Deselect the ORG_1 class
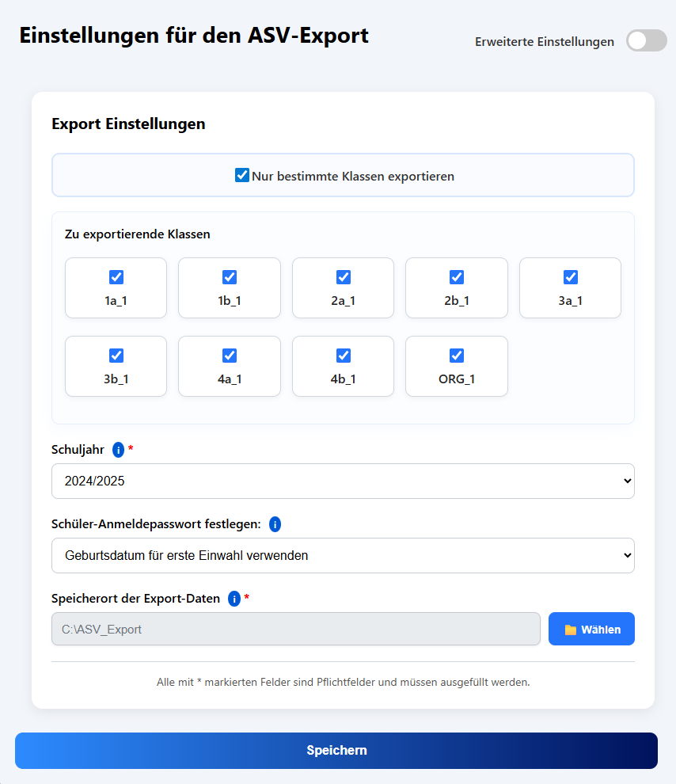 [x=457, y=356]
